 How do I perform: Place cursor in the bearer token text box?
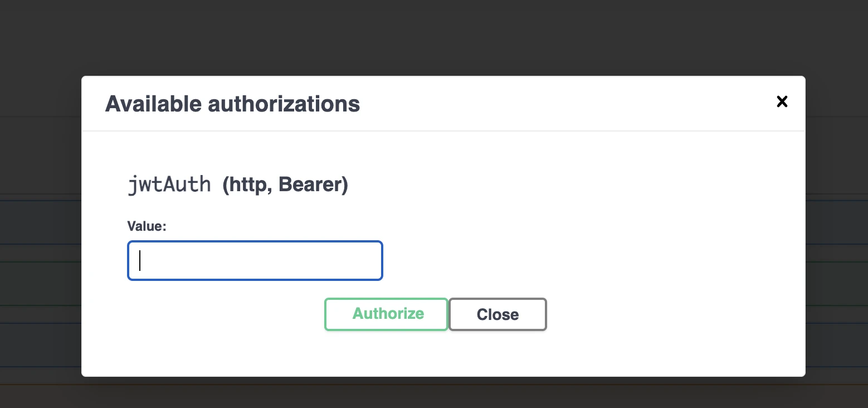coord(255,260)
